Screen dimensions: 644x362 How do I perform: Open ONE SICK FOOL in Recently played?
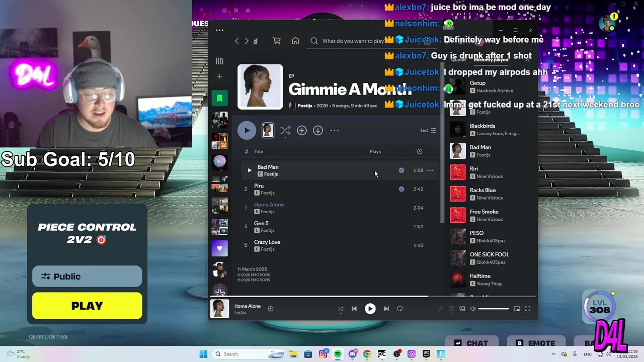click(491, 258)
